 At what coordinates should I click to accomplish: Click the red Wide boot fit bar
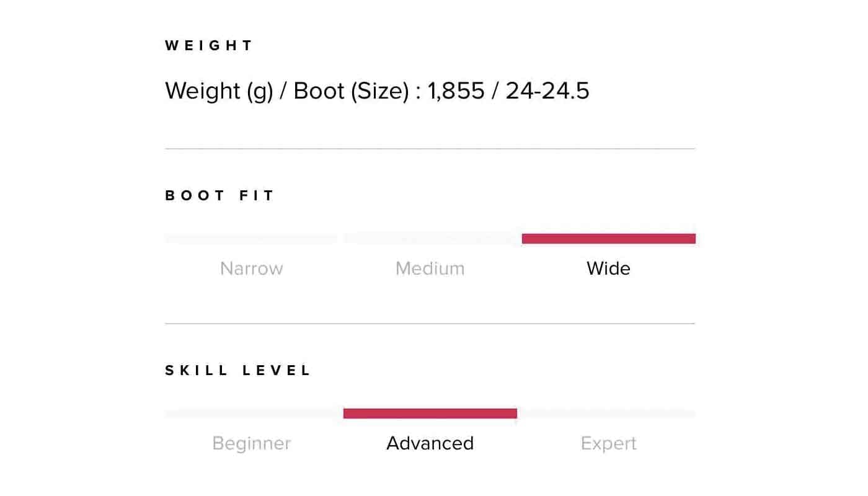tap(608, 239)
